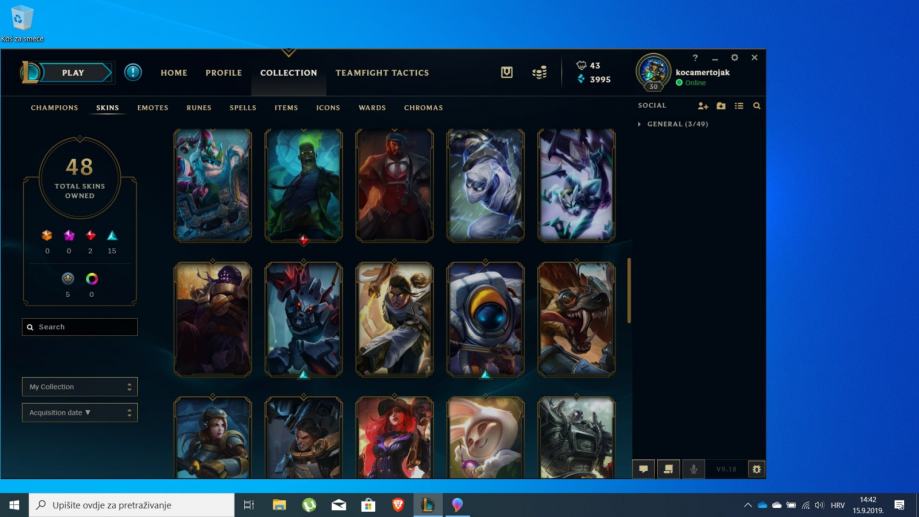Toggle the friends list view icon
919x517 pixels.
pos(739,106)
